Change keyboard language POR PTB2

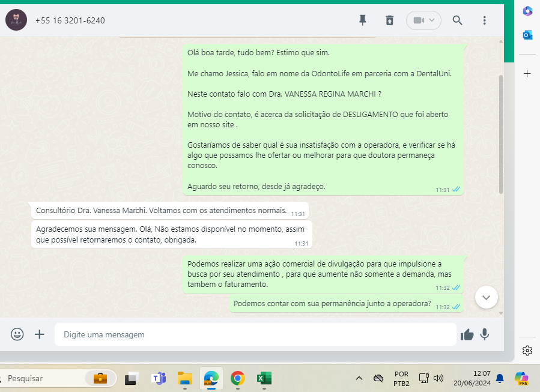[401, 379]
